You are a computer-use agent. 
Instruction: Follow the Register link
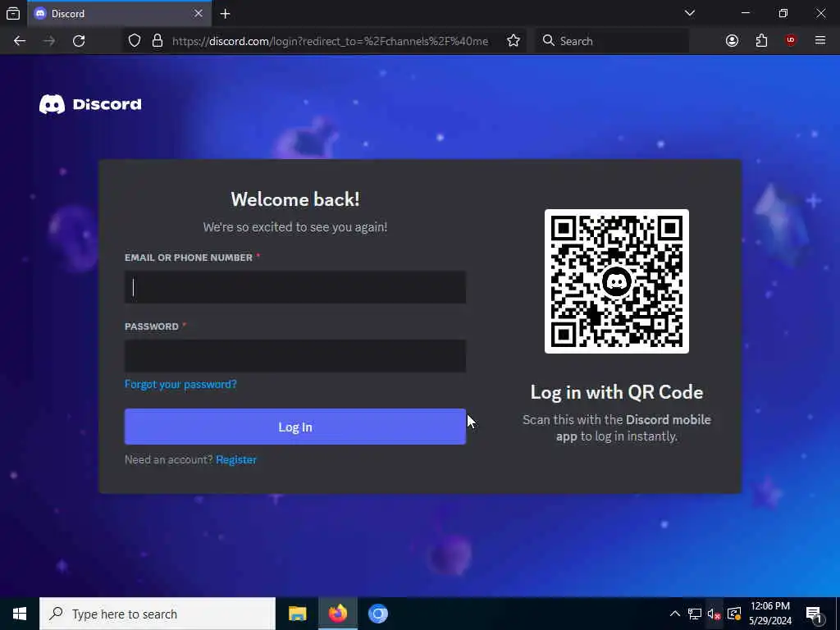click(x=236, y=459)
